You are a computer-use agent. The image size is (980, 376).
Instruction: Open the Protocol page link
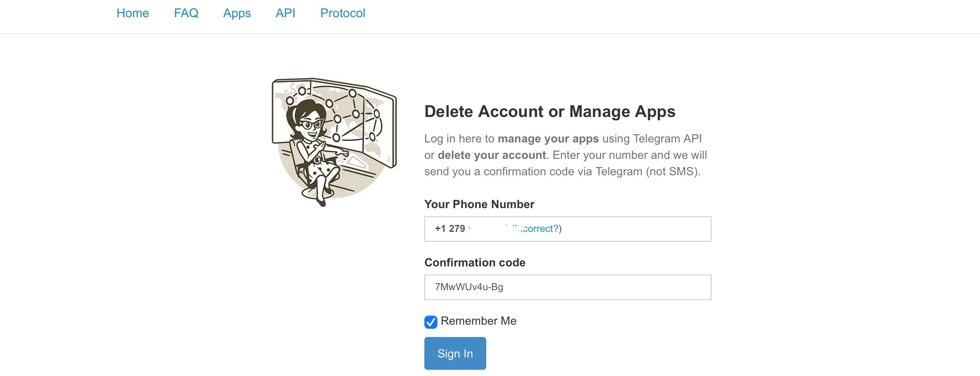tap(343, 13)
